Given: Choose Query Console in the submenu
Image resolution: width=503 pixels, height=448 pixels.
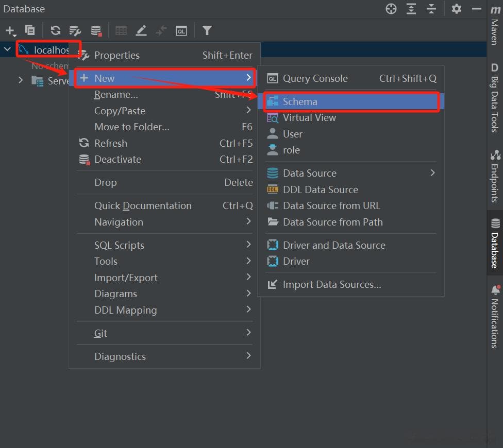Looking at the screenshot, I should coord(351,78).
